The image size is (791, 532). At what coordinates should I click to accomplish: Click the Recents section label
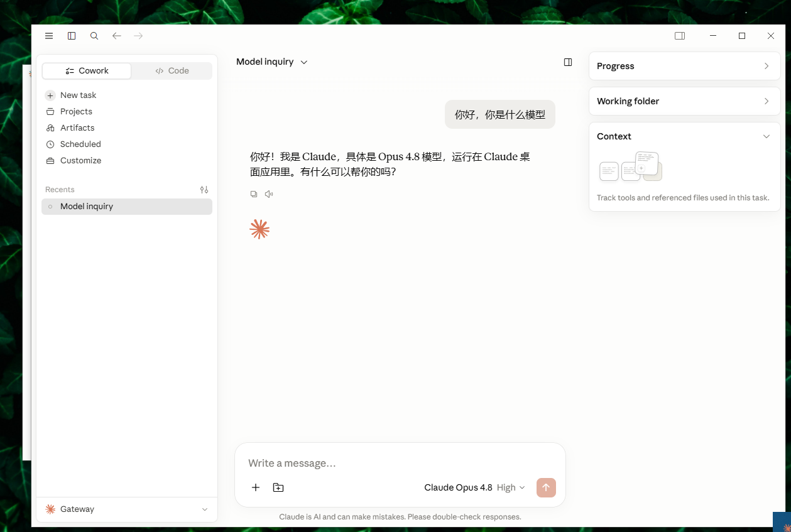60,190
